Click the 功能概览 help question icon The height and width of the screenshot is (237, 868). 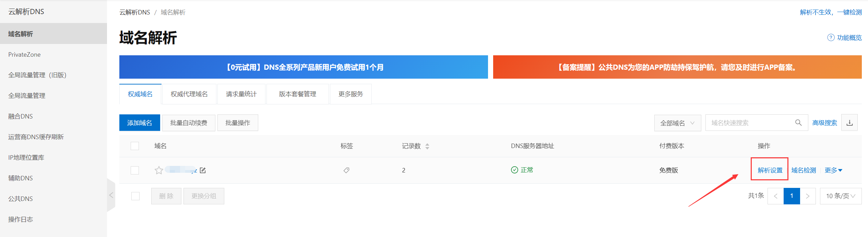coord(831,38)
